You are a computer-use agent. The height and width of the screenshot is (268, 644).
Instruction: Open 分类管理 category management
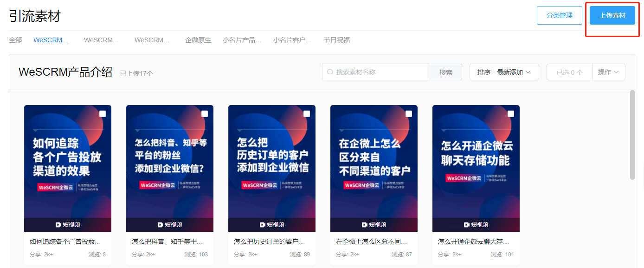pyautogui.click(x=560, y=15)
